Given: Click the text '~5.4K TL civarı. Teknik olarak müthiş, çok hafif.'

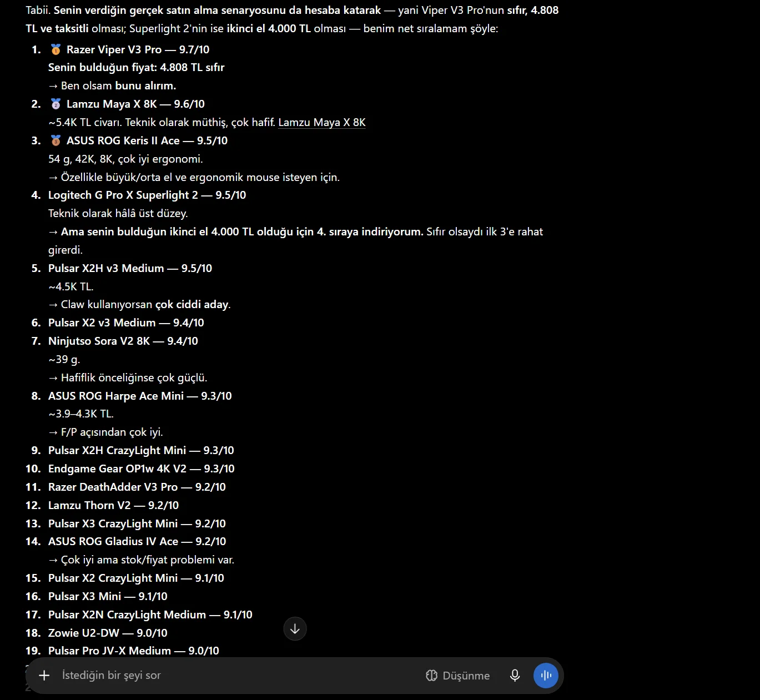Looking at the screenshot, I should 162,122.
